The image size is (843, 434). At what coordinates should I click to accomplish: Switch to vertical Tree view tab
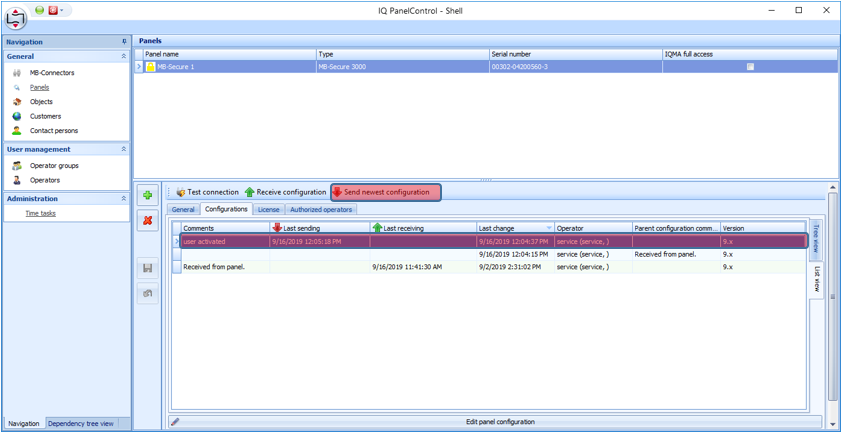(x=815, y=240)
